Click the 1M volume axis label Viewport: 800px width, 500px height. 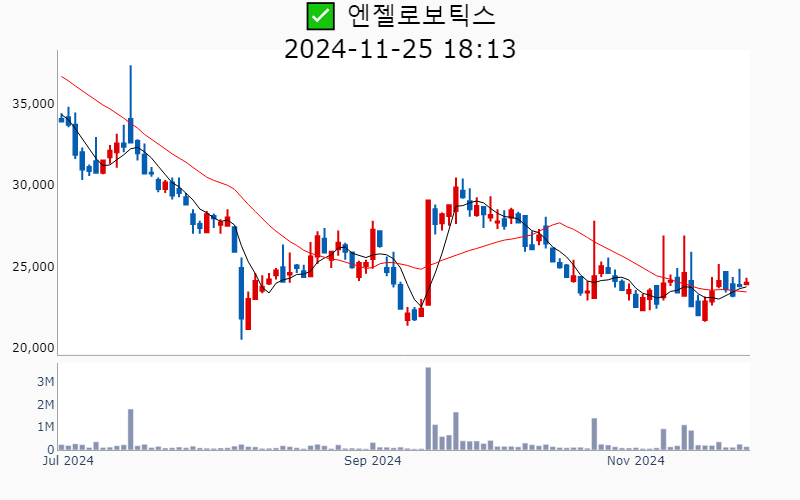coord(45,427)
